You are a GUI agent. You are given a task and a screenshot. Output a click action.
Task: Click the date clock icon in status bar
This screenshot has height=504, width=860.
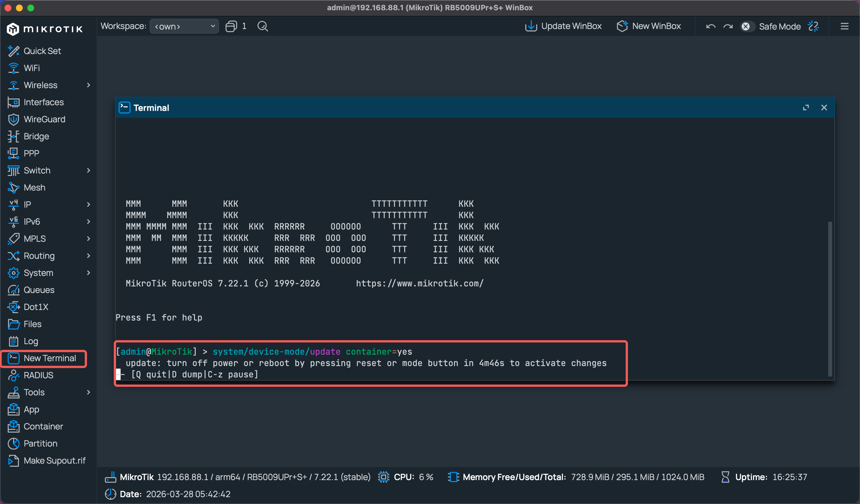[x=110, y=494]
